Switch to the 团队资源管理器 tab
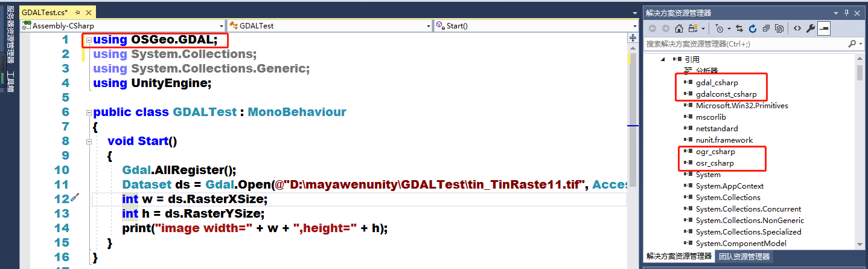Screen dimensions: 868x269 pyautogui.click(x=744, y=256)
